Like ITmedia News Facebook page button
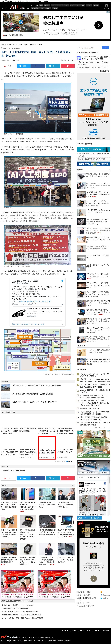The height and width of the screenshot is (644, 111). coord(88,473)
